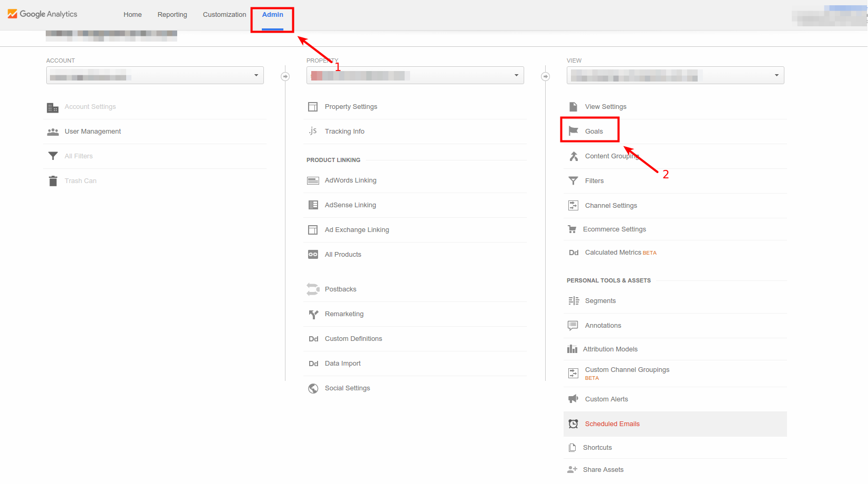
Task: Click the arrow icon between Property and View
Action: (x=546, y=77)
